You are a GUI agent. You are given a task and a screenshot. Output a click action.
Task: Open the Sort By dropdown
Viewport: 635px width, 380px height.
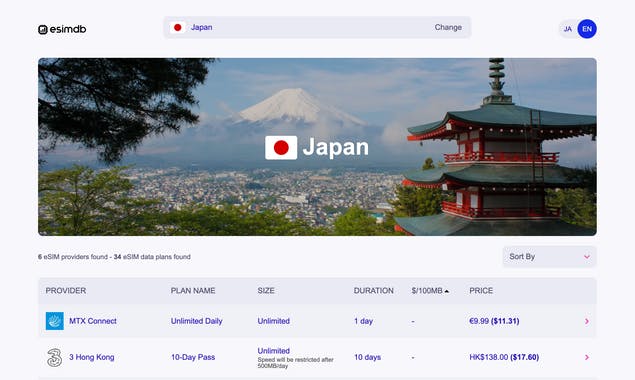tap(549, 256)
